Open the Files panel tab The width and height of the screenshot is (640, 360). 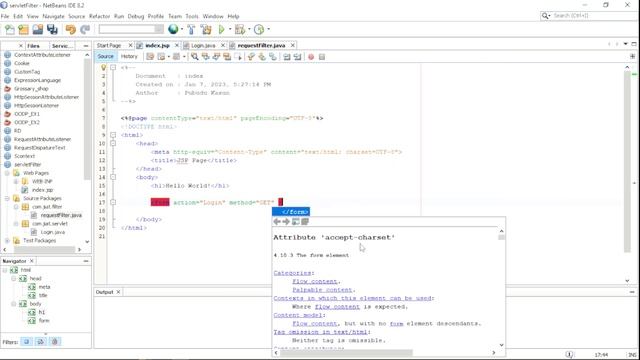(x=33, y=46)
